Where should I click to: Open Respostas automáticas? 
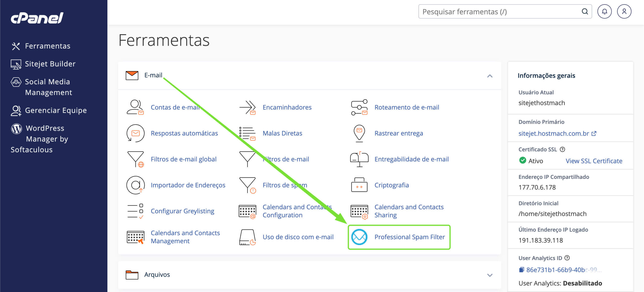[184, 133]
